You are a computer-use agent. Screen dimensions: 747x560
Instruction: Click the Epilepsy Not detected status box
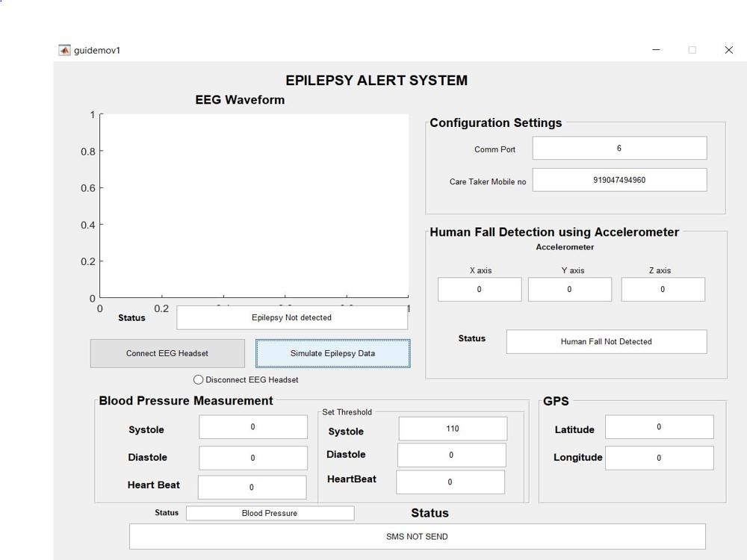tap(292, 317)
